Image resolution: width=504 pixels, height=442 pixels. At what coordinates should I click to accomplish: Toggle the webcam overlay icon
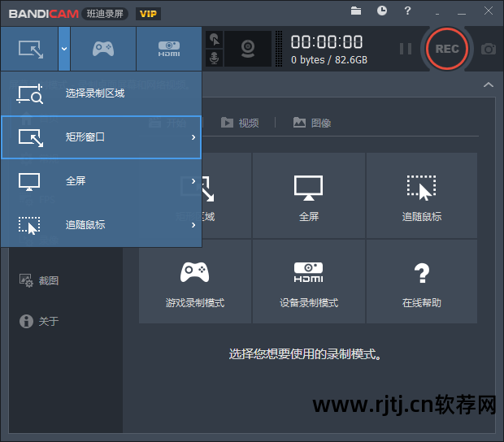[248, 49]
